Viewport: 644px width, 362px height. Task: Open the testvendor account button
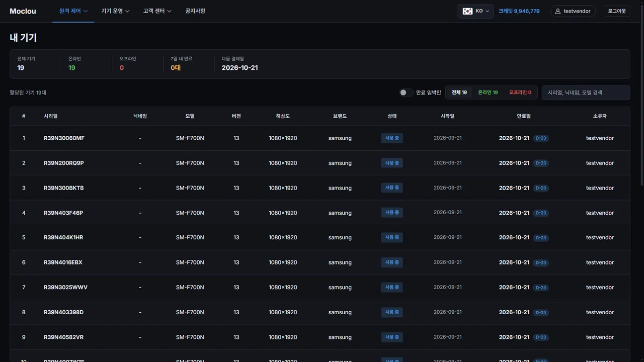[x=573, y=11]
